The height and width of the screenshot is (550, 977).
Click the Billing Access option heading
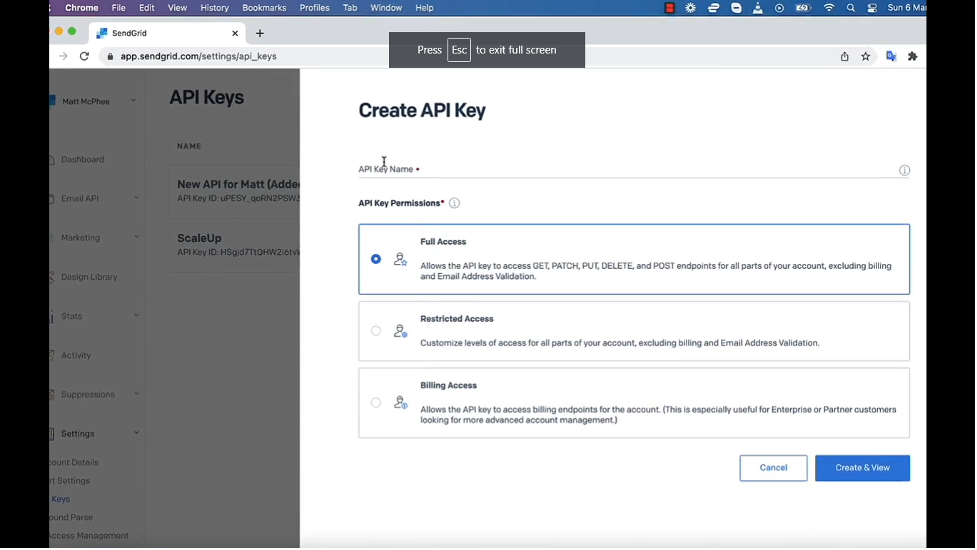(449, 386)
